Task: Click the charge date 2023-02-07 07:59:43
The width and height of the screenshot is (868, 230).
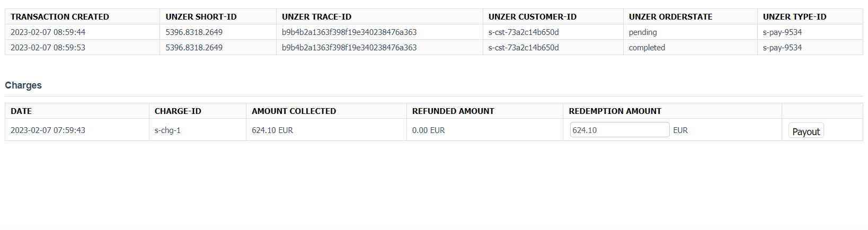Action: 48,130
